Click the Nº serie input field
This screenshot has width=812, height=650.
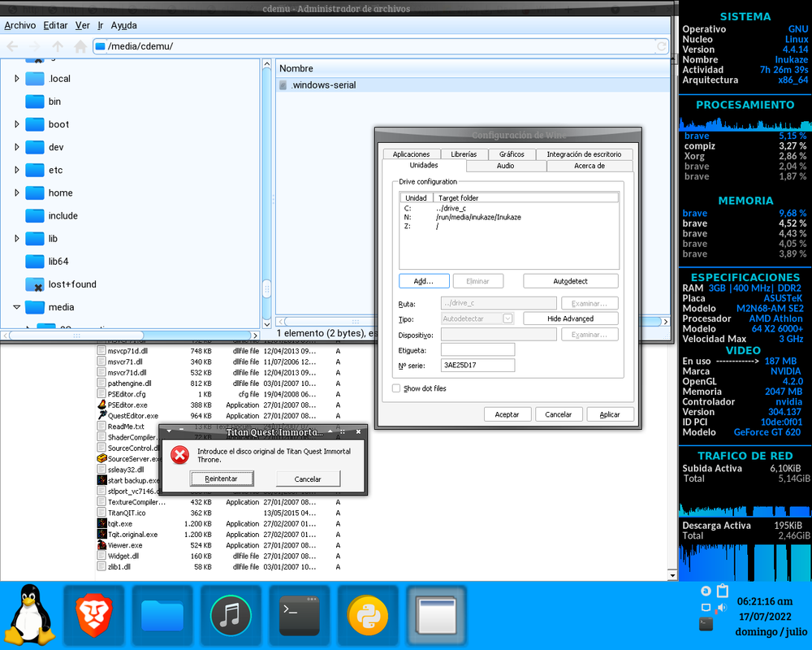pos(477,365)
